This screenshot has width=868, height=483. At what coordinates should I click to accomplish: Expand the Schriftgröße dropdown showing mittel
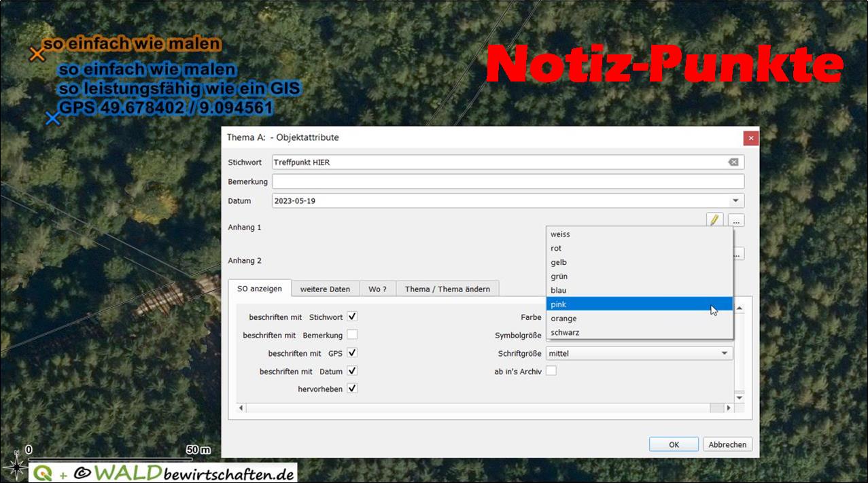[x=725, y=353]
